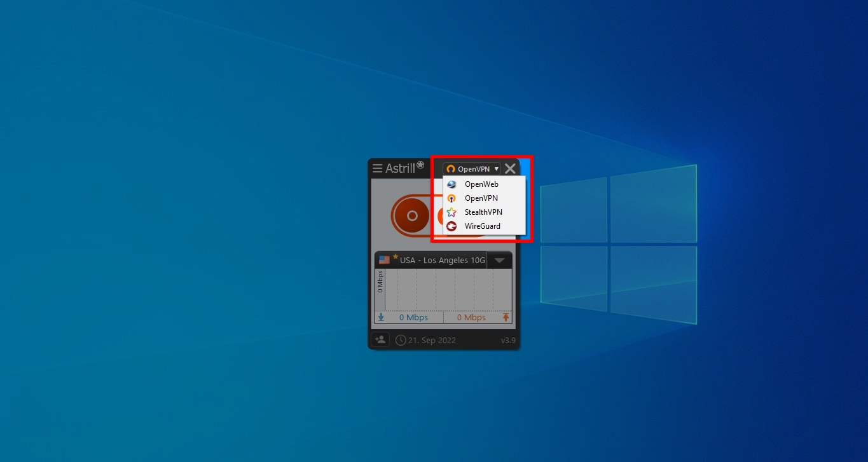The width and height of the screenshot is (868, 462).
Task: Click the upload arrow icon
Action: click(x=506, y=317)
